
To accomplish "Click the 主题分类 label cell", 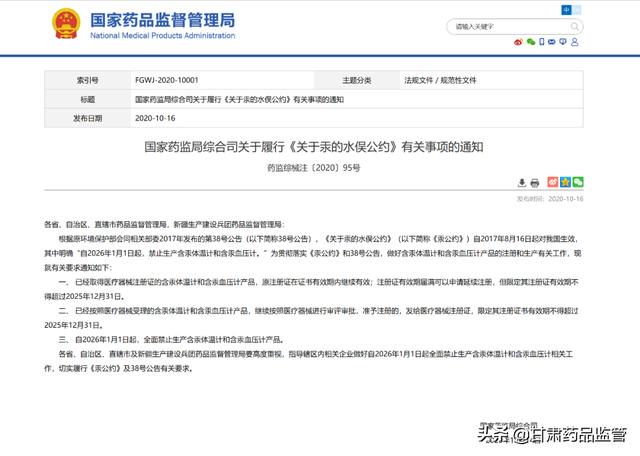I will coord(357,80).
